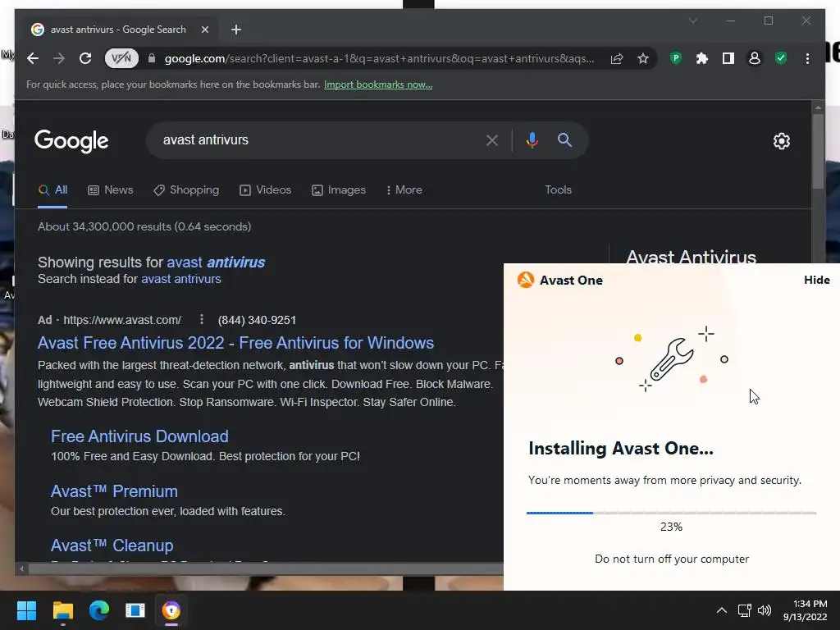The width and height of the screenshot is (840, 630).
Task: Bookmark this page with the star
Action: coord(643,58)
